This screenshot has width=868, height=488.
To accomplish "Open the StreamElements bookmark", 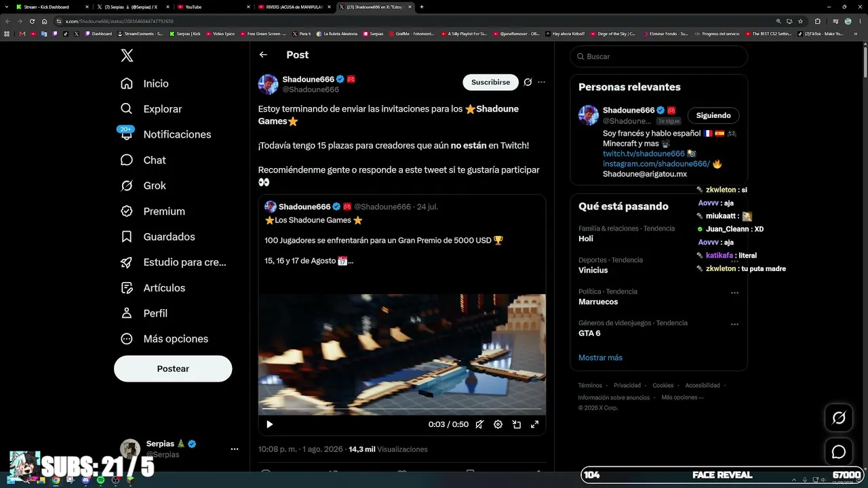I will [140, 33].
